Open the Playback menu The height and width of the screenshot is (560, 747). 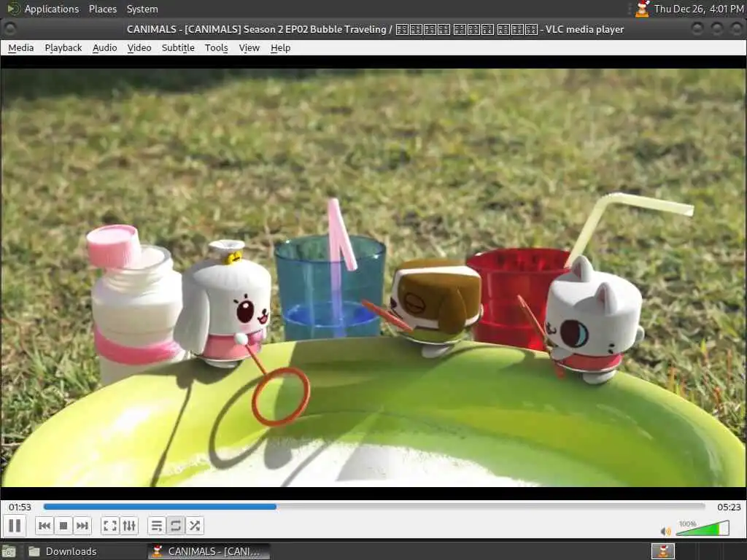(x=63, y=47)
